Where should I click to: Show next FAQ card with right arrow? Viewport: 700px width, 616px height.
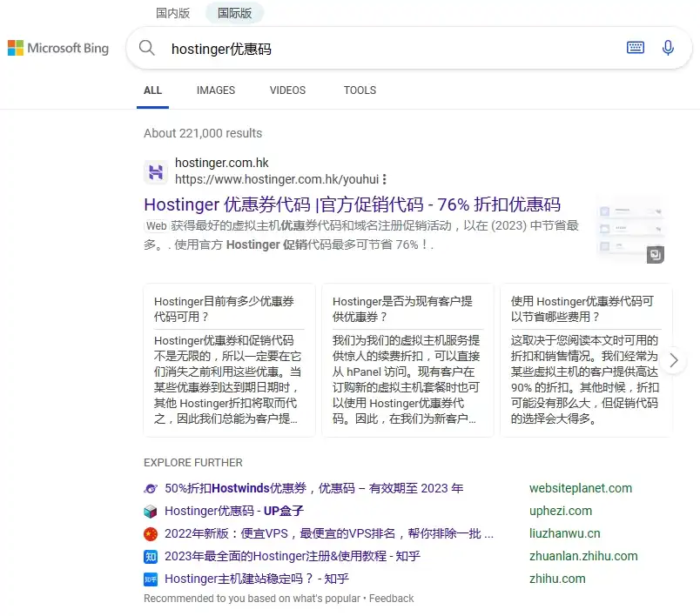coord(672,360)
